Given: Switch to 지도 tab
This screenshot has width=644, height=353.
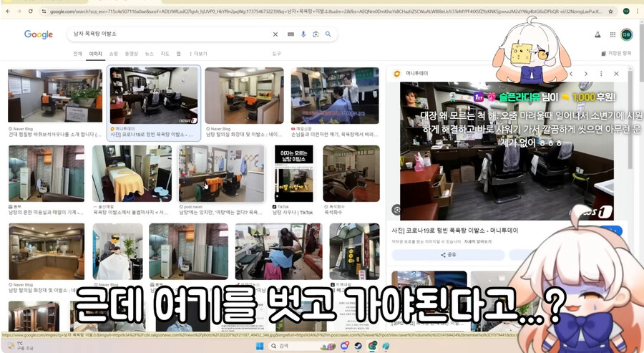Looking at the screenshot, I should [x=165, y=54].
